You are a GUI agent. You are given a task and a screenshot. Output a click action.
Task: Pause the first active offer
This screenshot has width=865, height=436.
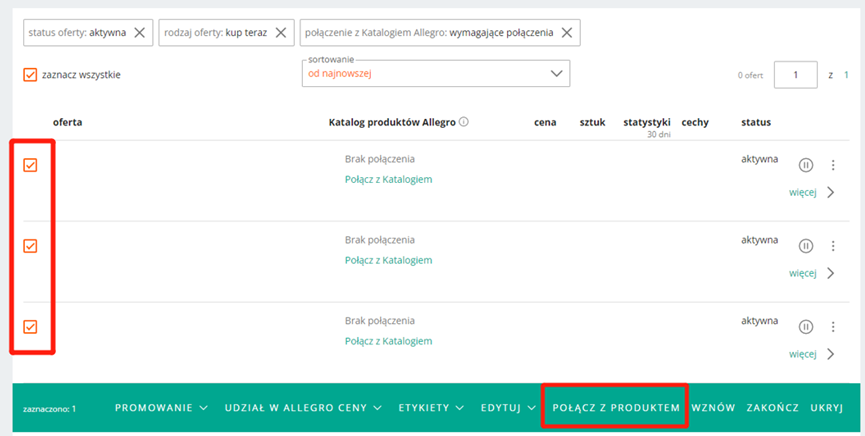(x=806, y=165)
